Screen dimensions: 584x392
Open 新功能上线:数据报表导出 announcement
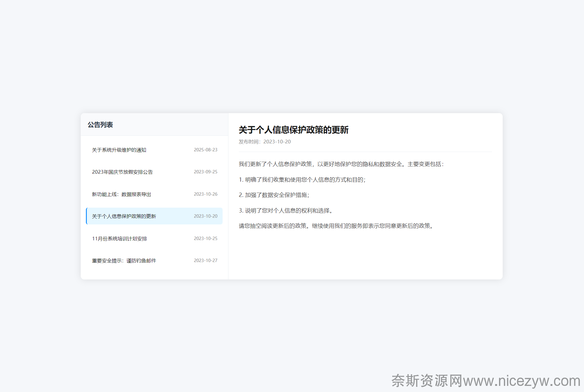coord(121,194)
